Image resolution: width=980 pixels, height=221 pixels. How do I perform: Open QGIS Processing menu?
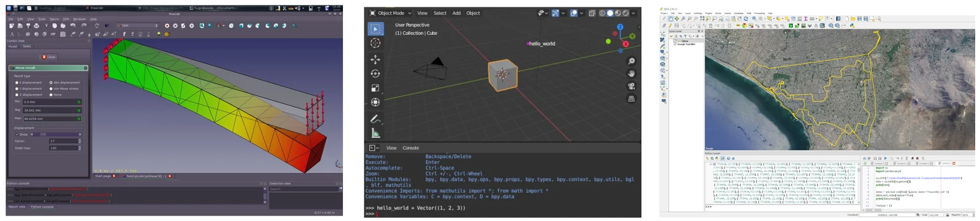[759, 13]
